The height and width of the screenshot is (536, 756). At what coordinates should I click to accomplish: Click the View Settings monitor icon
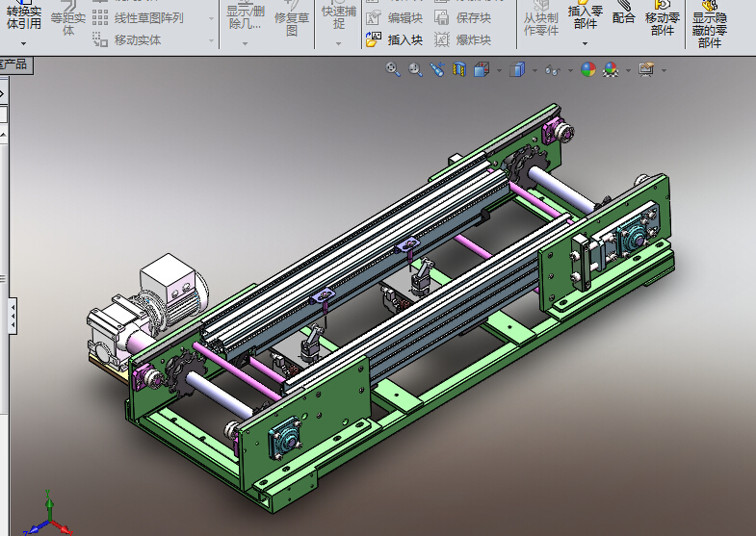tap(646, 70)
